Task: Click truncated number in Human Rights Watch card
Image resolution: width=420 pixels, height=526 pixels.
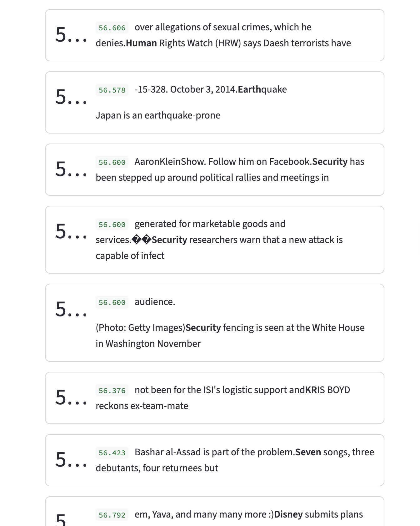Action: (x=71, y=35)
